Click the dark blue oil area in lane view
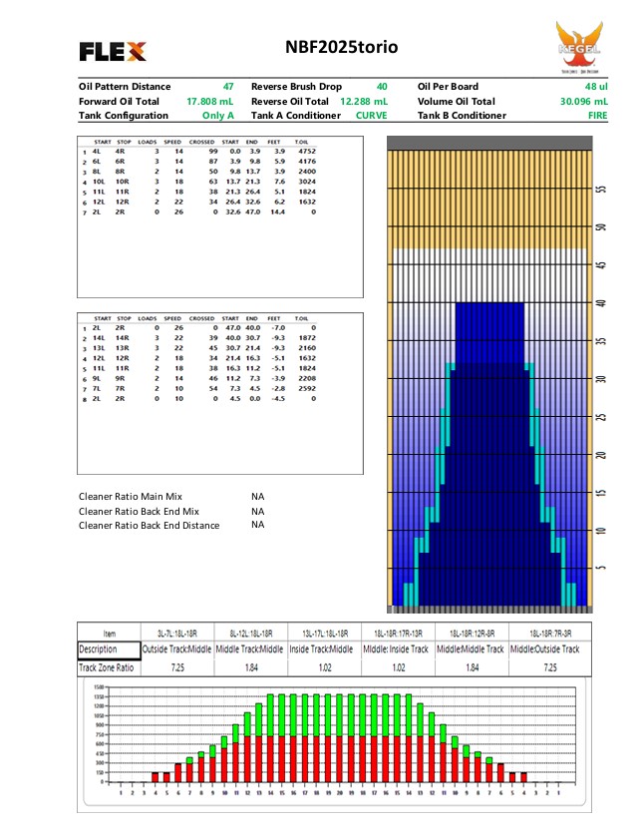644x829 pixels. (489, 449)
